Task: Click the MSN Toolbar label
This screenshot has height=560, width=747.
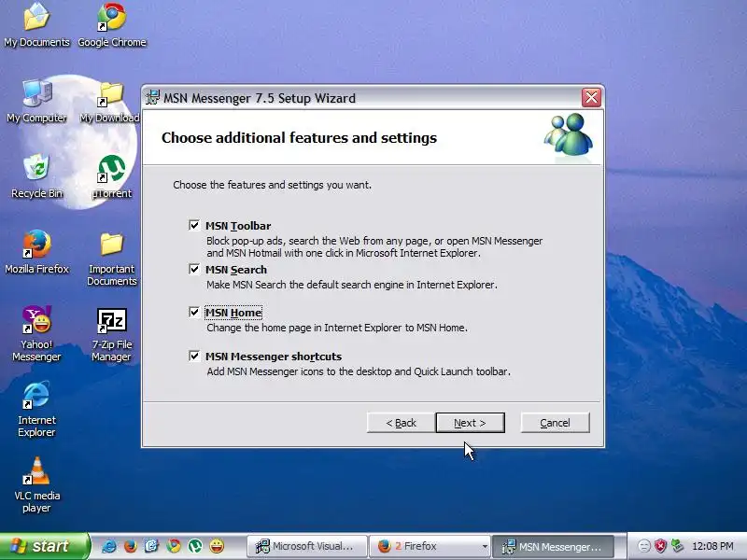Action: pos(238,226)
